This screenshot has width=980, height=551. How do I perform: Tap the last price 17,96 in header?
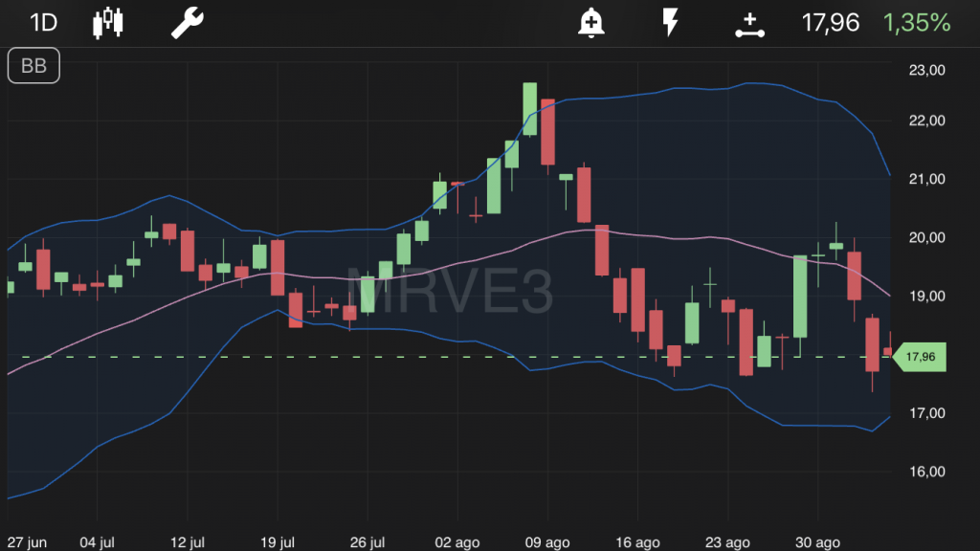tap(831, 23)
